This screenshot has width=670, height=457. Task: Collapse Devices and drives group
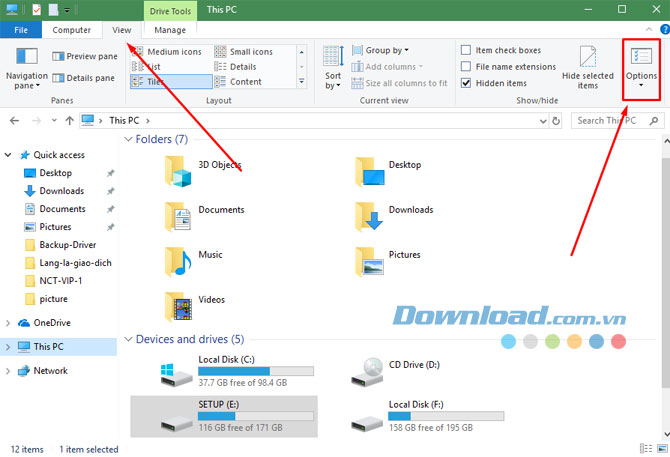pyautogui.click(x=128, y=339)
